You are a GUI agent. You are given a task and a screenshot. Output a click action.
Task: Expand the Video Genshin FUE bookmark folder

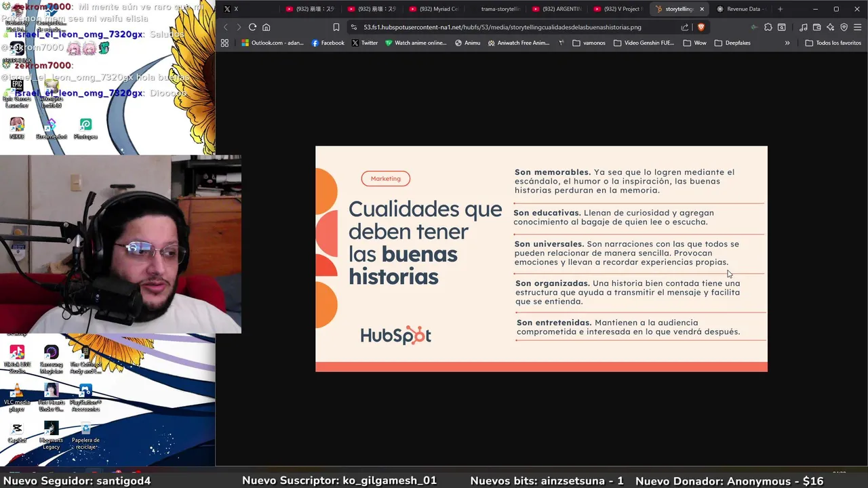(x=644, y=43)
